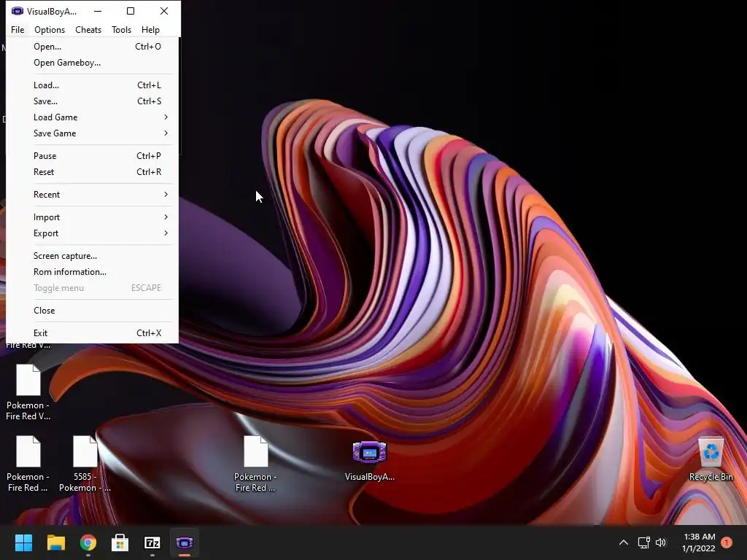The height and width of the screenshot is (560, 747).
Task: Open the notification badge in the taskbar
Action: [x=727, y=542]
